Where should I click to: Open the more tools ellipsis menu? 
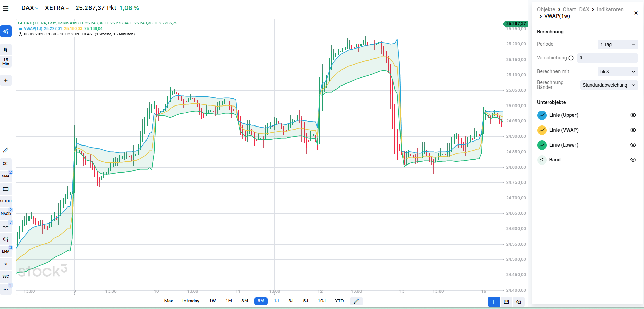(x=6, y=289)
